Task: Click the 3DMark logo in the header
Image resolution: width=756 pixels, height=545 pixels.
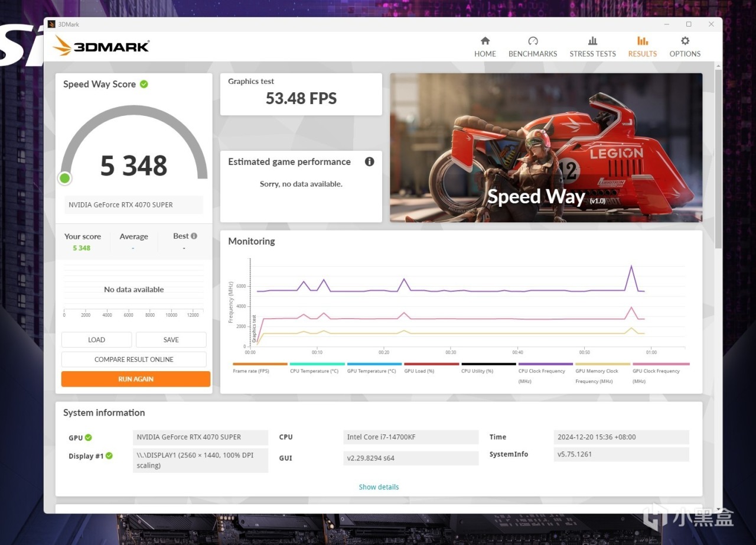Action: 101,46
